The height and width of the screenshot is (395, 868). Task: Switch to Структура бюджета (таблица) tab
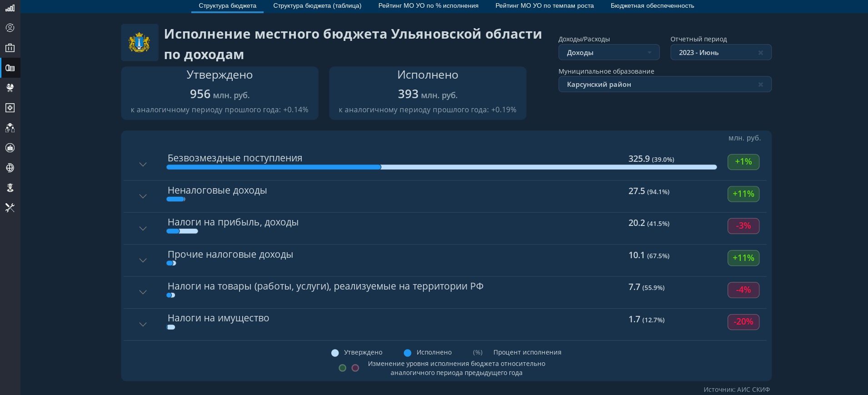tap(317, 6)
